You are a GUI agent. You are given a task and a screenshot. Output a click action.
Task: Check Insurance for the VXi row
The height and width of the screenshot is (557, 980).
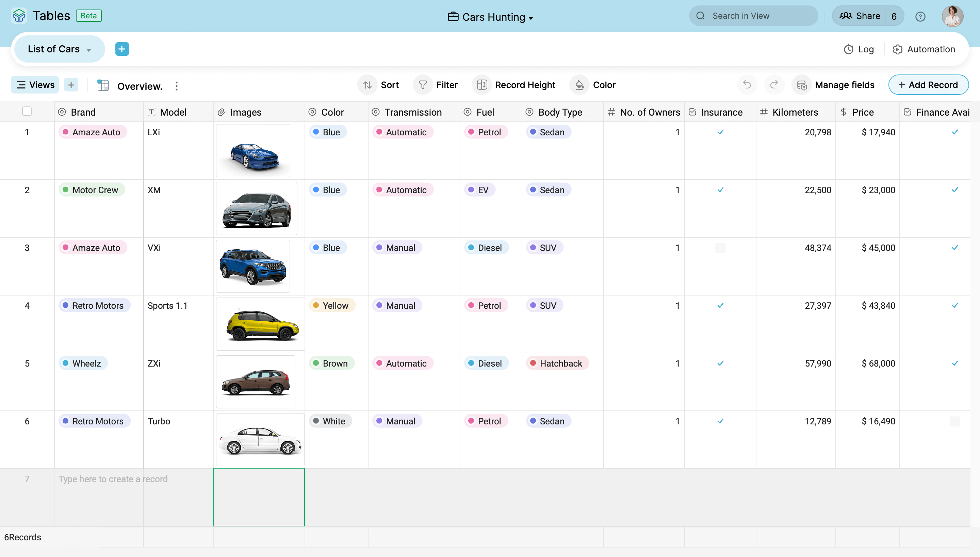coord(720,248)
